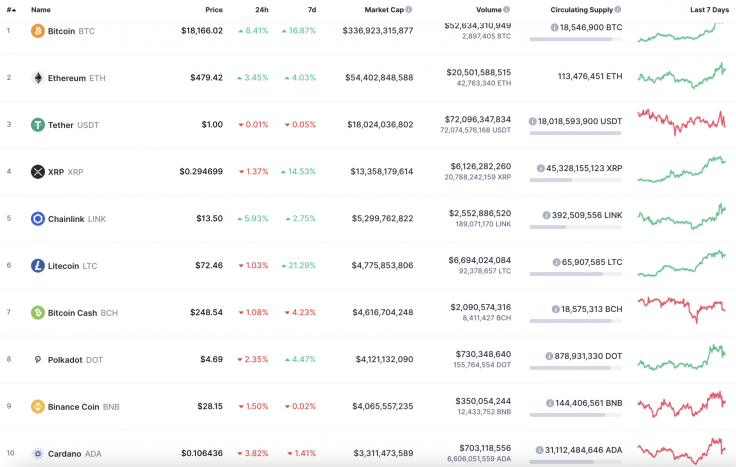Click Bitcoin circulating supply progress bar
This screenshot has height=467, width=736.
click(575, 39)
